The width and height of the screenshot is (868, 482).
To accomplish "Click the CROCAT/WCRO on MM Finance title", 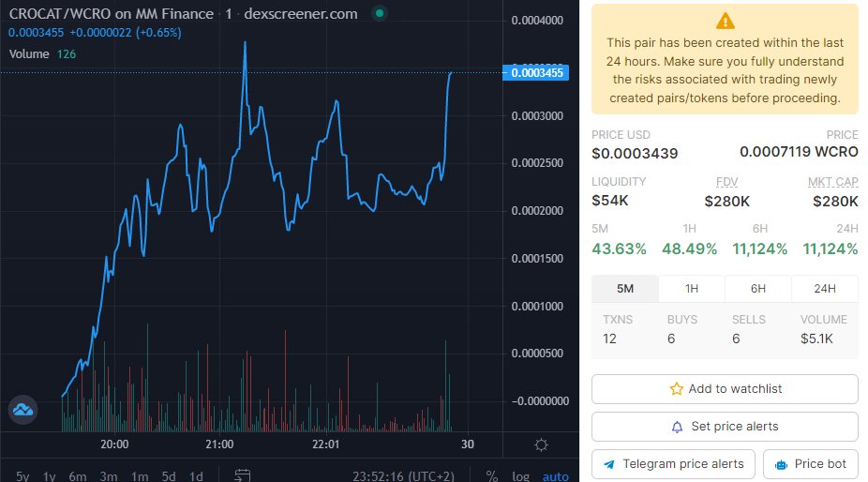I will [x=112, y=14].
